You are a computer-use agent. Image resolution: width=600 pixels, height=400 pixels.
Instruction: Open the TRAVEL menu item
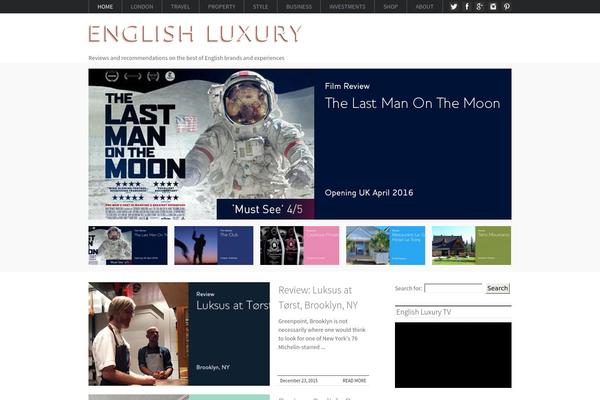click(180, 7)
